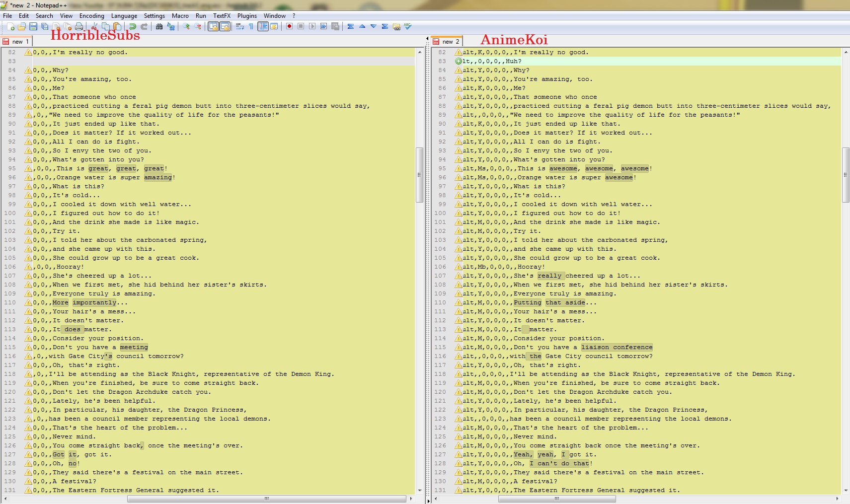Open the Encoding menu
850x504 pixels.
point(92,16)
